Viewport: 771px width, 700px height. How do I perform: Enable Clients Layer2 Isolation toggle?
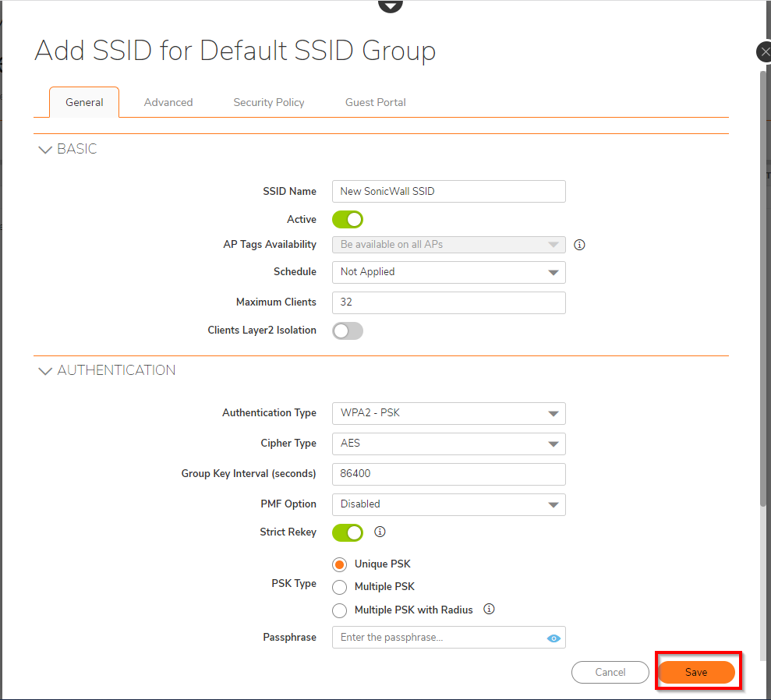(348, 331)
